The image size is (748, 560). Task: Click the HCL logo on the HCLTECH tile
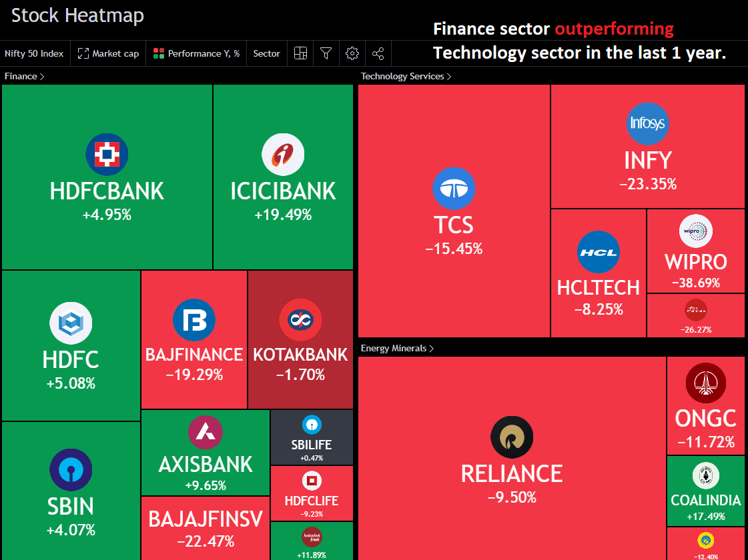coord(598,252)
